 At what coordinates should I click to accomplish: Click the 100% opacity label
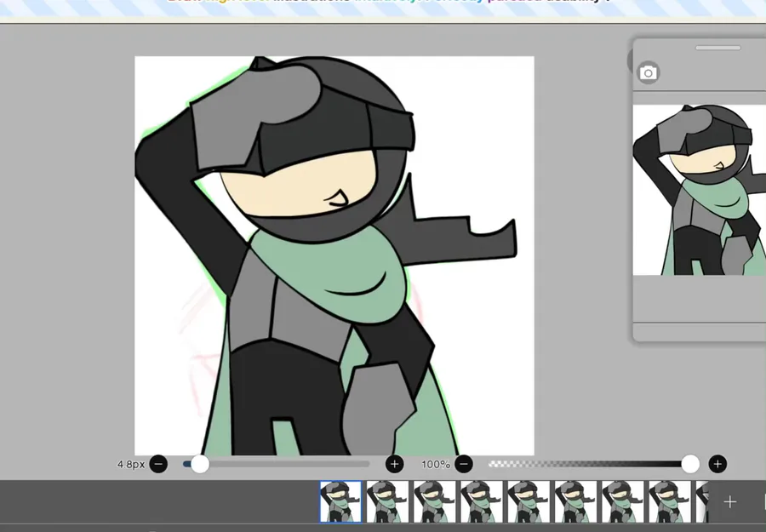pyautogui.click(x=436, y=465)
